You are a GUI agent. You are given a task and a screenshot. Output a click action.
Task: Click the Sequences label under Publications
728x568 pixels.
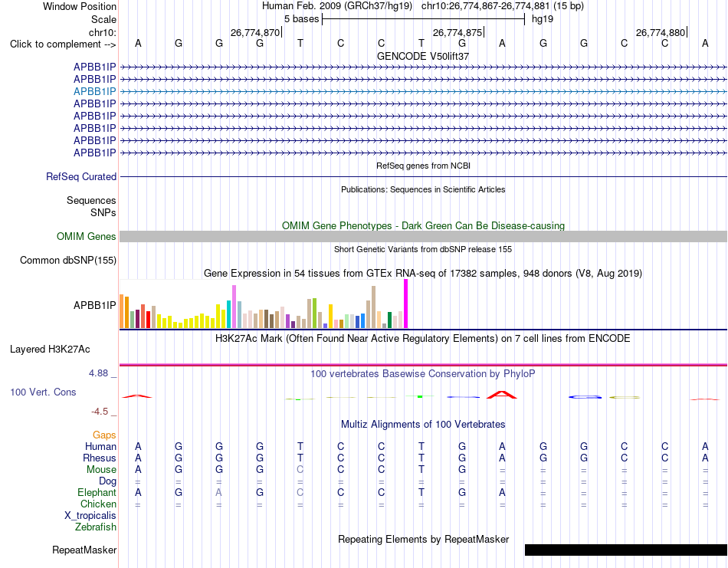pyautogui.click(x=91, y=200)
